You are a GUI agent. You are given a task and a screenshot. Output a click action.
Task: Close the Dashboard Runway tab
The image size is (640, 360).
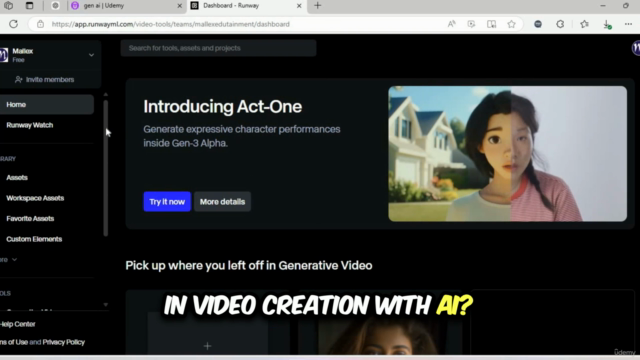299,6
